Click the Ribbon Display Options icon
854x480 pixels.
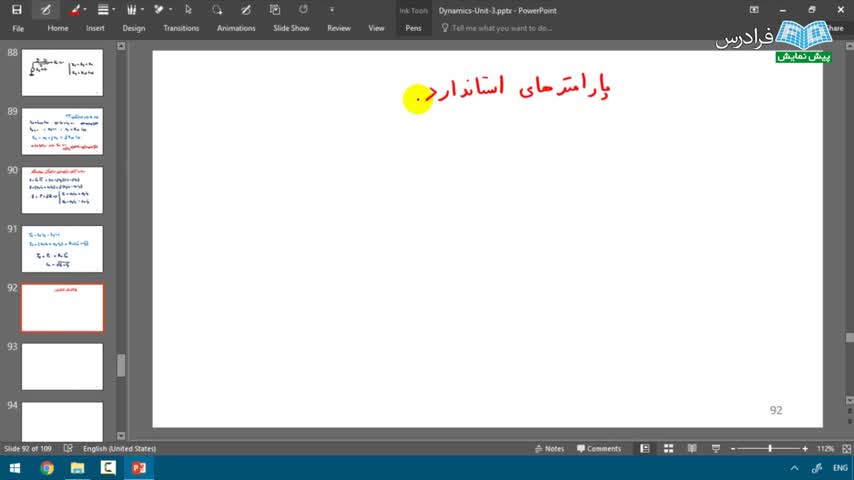tap(754, 10)
